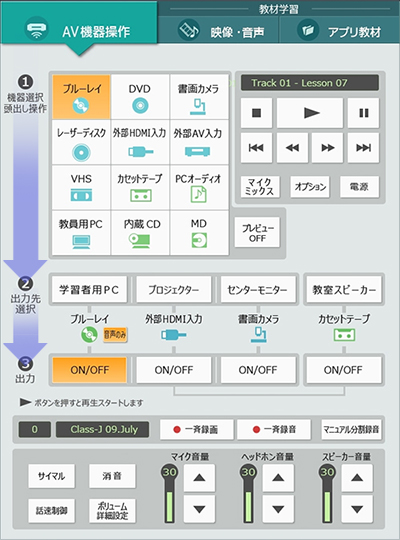Raise ヘッドホン音量 with the up arrow

[x=278, y=478]
